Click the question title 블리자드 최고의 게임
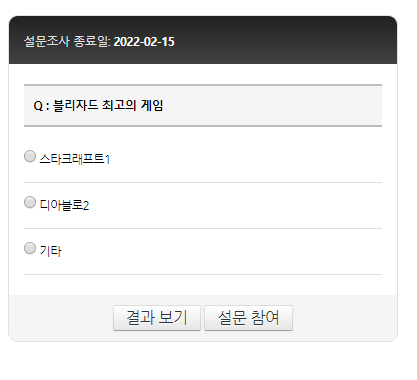Screen dimensions: 417x380 [108, 105]
